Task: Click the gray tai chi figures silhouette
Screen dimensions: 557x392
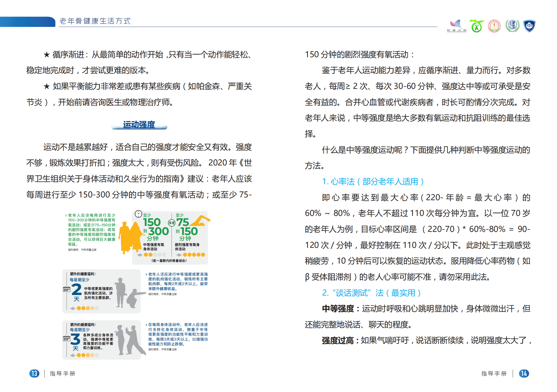Action: 130,340
